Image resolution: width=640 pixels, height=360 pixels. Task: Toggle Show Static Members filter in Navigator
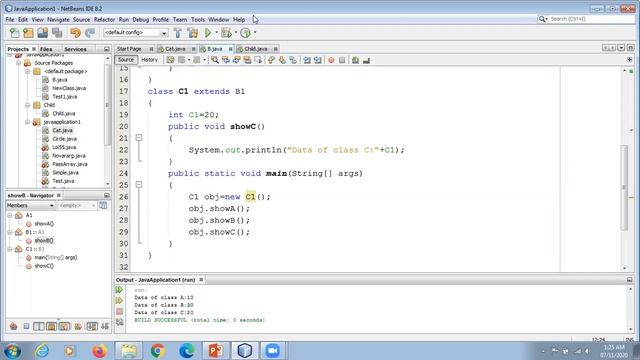tap(39, 326)
